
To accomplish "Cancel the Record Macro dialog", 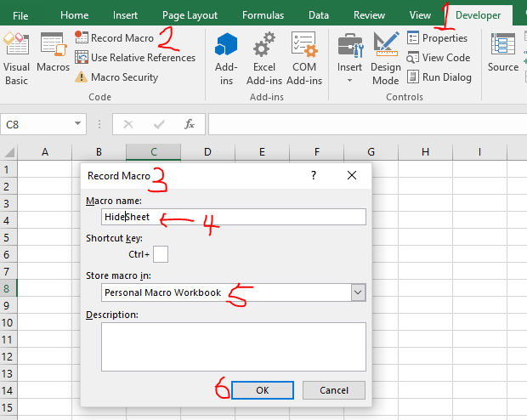I will pyautogui.click(x=334, y=390).
